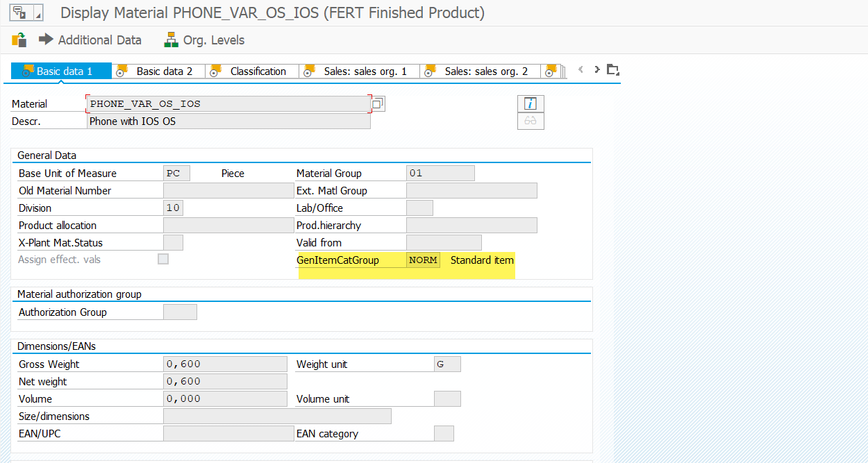
Task: Click the Information (i) button
Action: click(530, 103)
